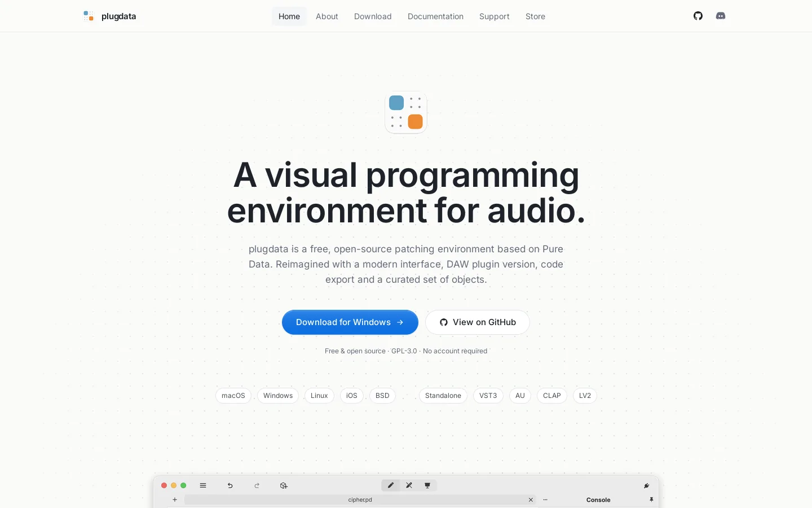Click the undo arrow in app preview
The image size is (812, 508).
click(230, 485)
